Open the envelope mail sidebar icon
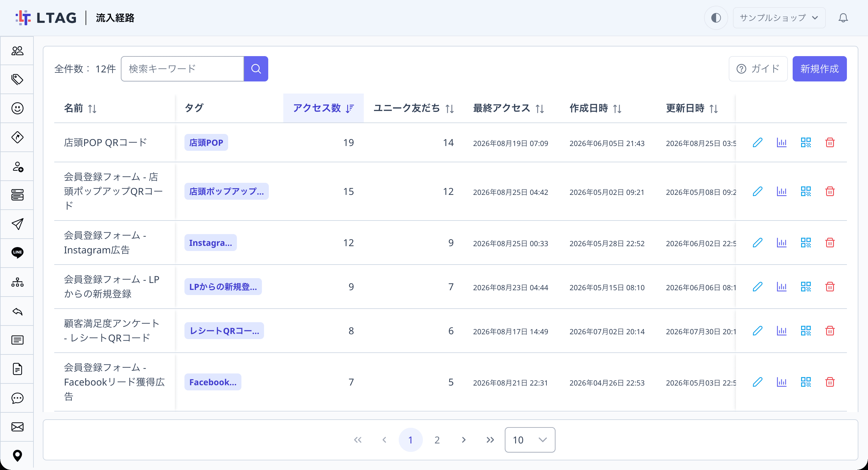Screen dimensions: 868x470 tap(17, 427)
